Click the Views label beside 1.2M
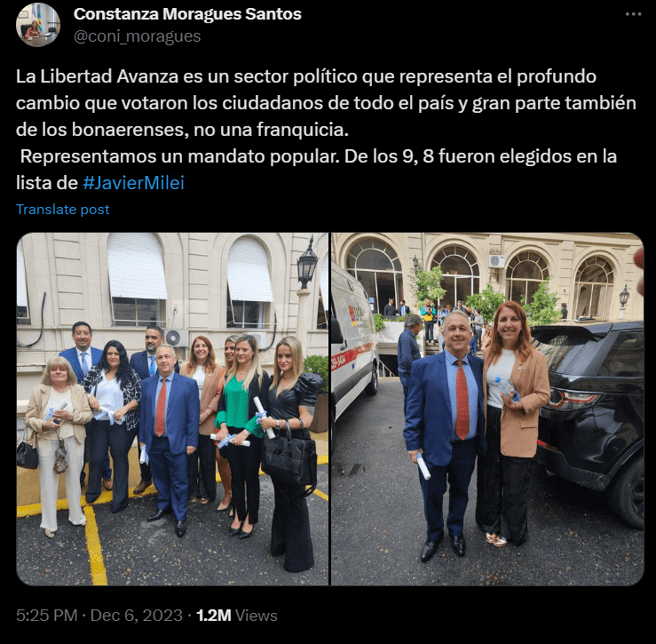Screen dimensions: 656x644 (x=256, y=616)
